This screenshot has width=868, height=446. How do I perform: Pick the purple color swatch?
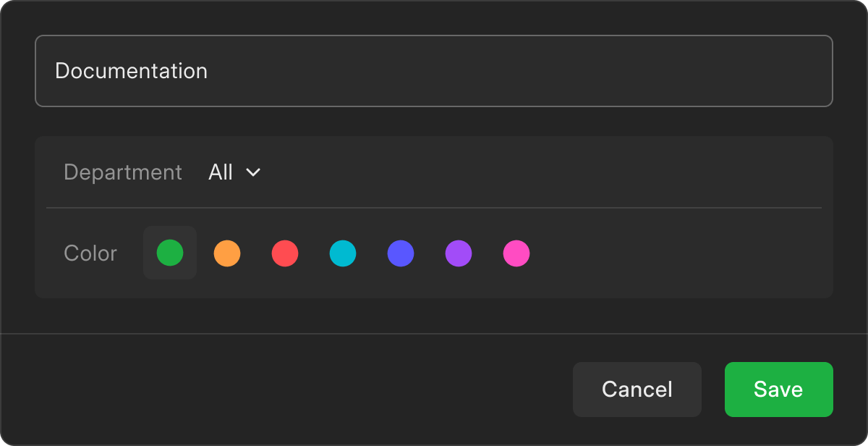459,253
